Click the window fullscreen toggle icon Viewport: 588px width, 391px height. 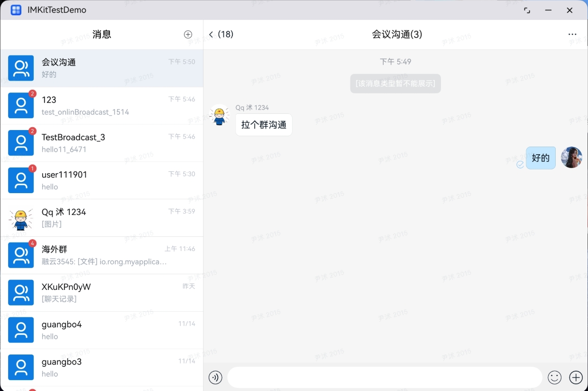[x=527, y=10]
